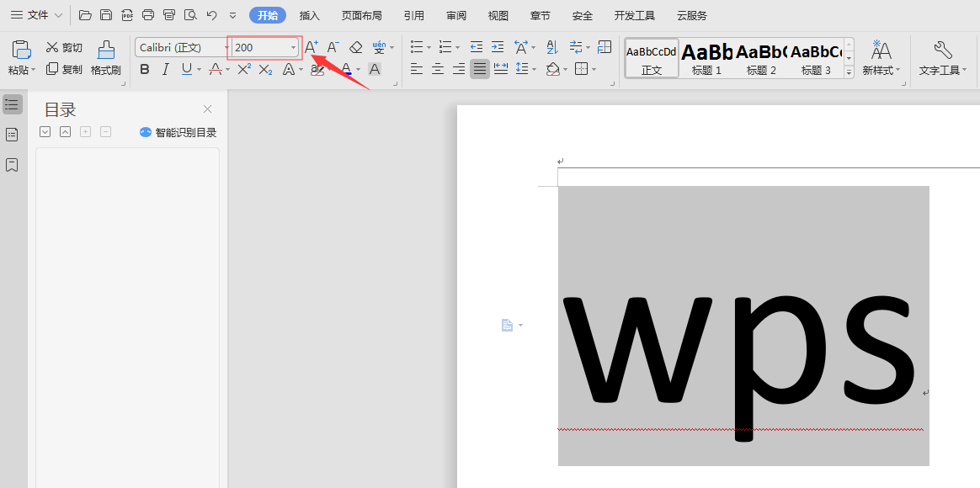980x488 pixels.
Task: Clear formatting with eraser icon
Action: [x=355, y=47]
